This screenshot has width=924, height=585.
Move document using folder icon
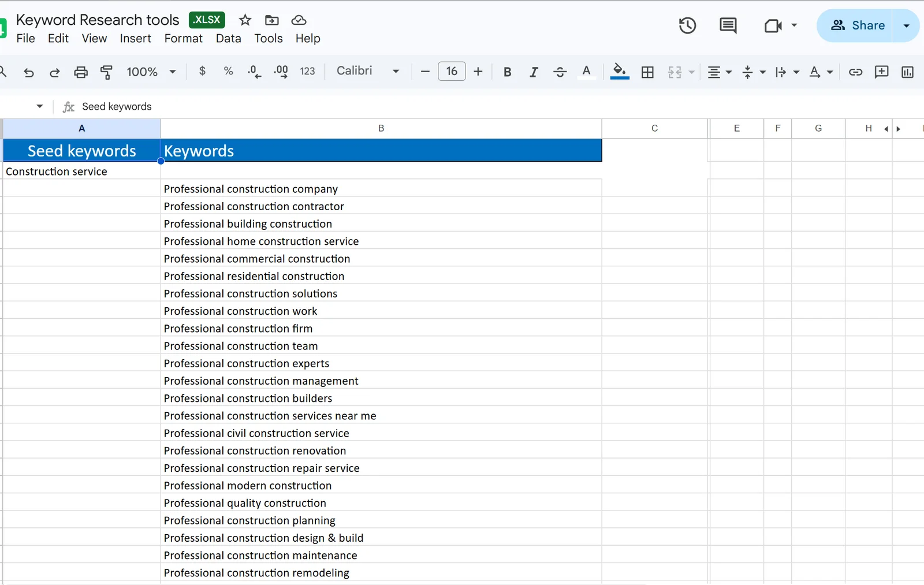pos(271,20)
